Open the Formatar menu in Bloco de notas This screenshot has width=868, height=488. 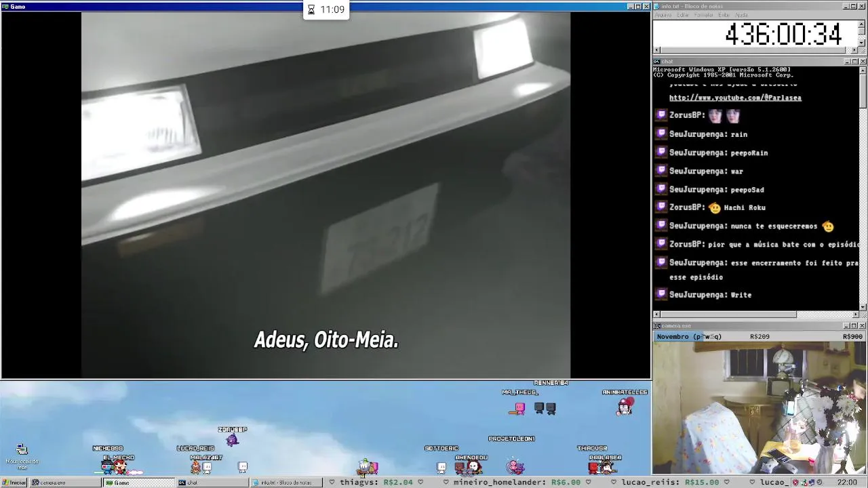[704, 15]
